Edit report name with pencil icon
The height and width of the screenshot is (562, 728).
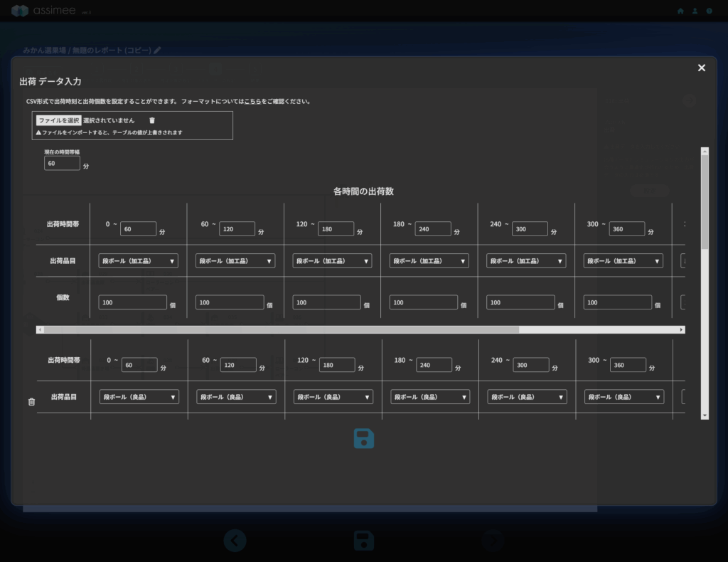(x=157, y=51)
